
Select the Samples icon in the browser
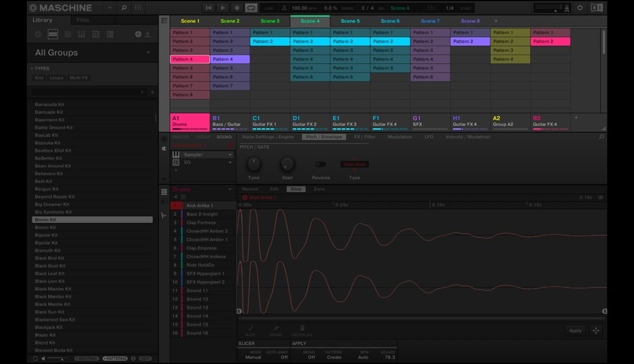(x=110, y=34)
